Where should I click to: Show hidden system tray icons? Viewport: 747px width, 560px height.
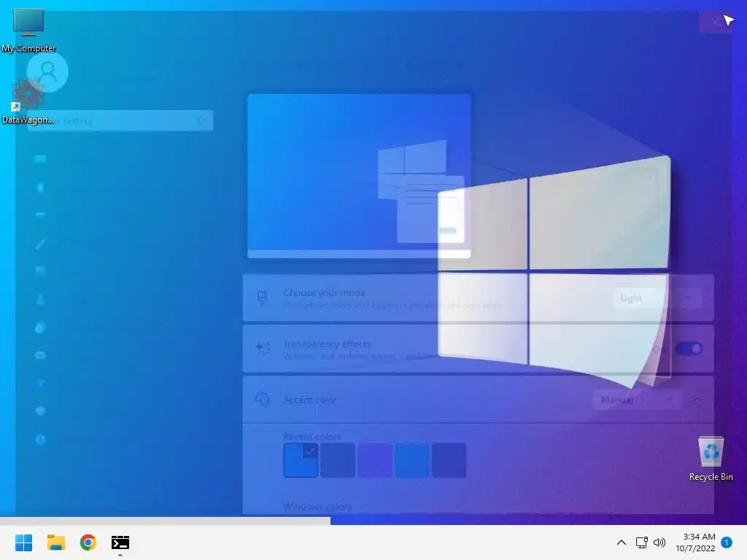pyautogui.click(x=622, y=542)
